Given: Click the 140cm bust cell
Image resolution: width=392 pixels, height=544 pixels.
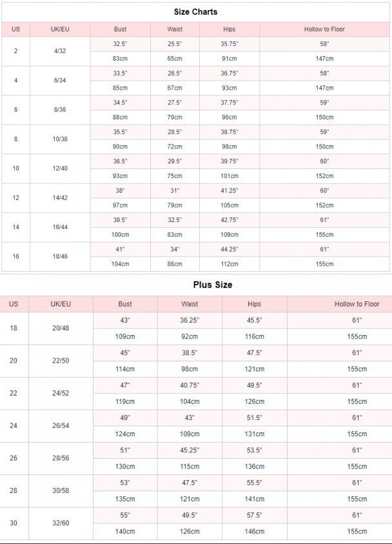Looking at the screenshot, I should click(x=125, y=531).
